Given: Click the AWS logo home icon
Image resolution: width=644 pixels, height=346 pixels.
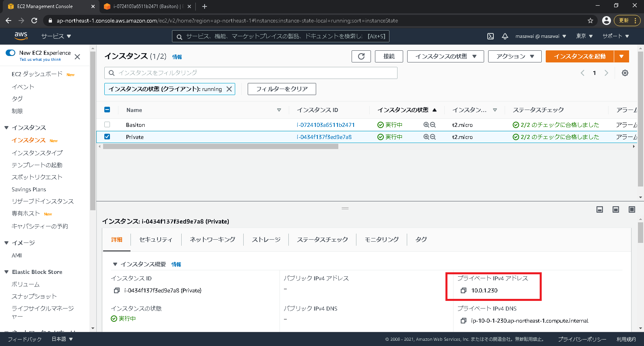Looking at the screenshot, I should click(x=21, y=36).
